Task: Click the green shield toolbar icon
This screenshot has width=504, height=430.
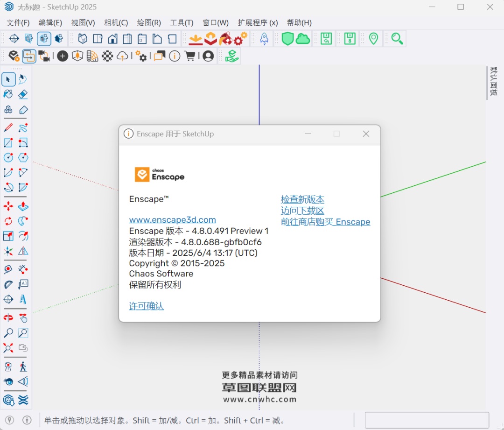Action: [x=287, y=39]
